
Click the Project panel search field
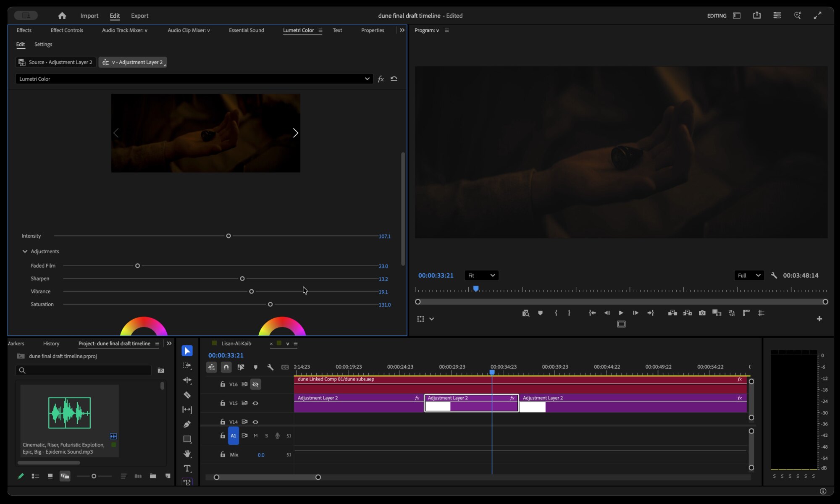[x=84, y=370]
